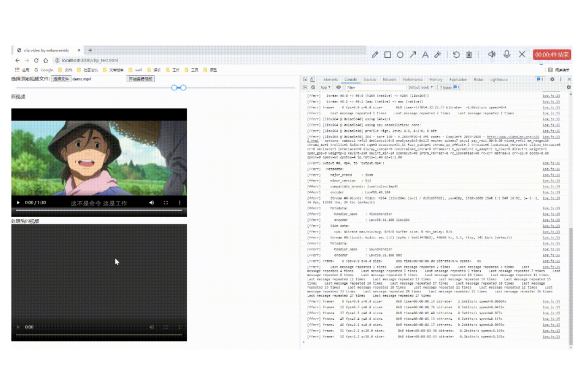588x379 pixels.
Task: Open the wall bookmark folder
Action: (x=136, y=70)
